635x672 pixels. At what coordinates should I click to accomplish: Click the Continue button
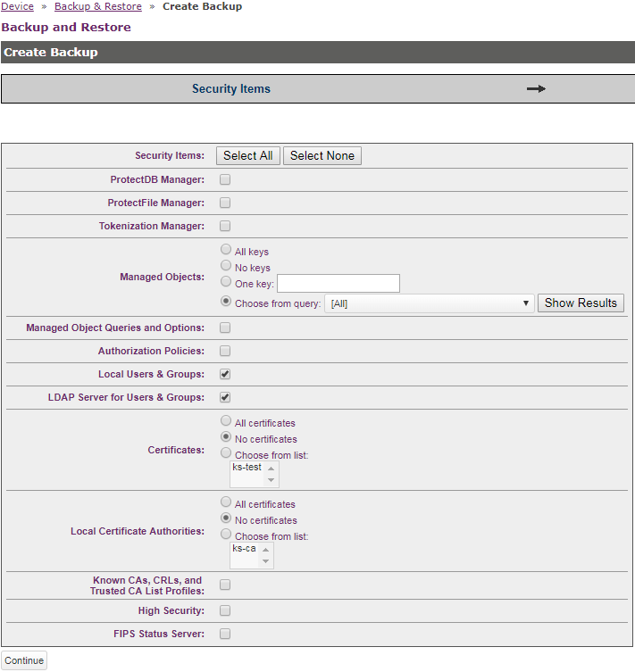click(24, 660)
